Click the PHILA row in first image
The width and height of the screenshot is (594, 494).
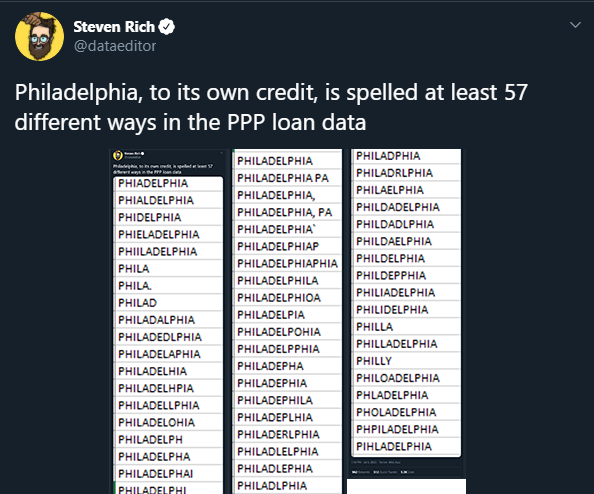[168, 269]
